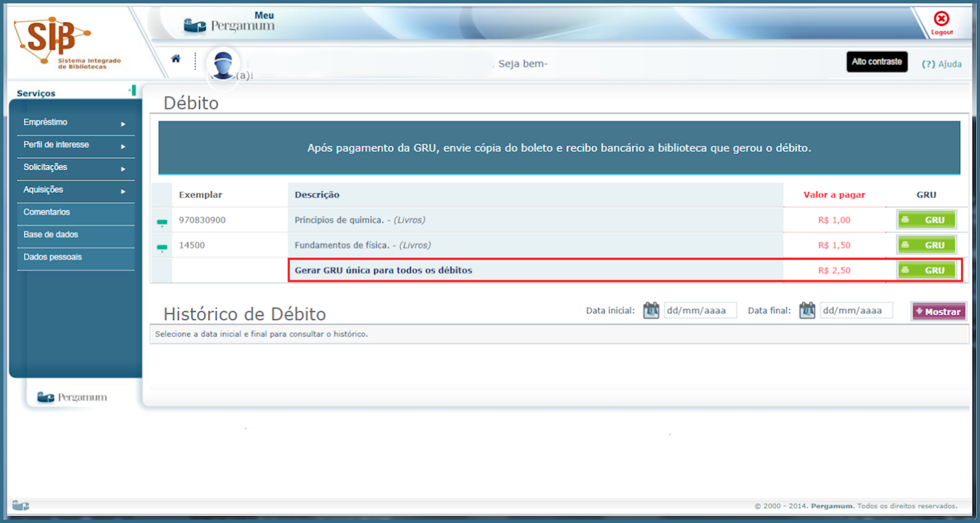This screenshot has height=523, width=980.
Task: Open Comentarios from the sidebar
Action: coord(47,213)
